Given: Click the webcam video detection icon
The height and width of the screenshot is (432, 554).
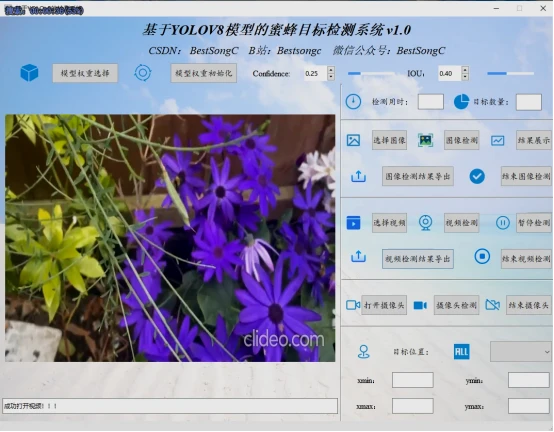Looking at the screenshot, I should point(425,223).
